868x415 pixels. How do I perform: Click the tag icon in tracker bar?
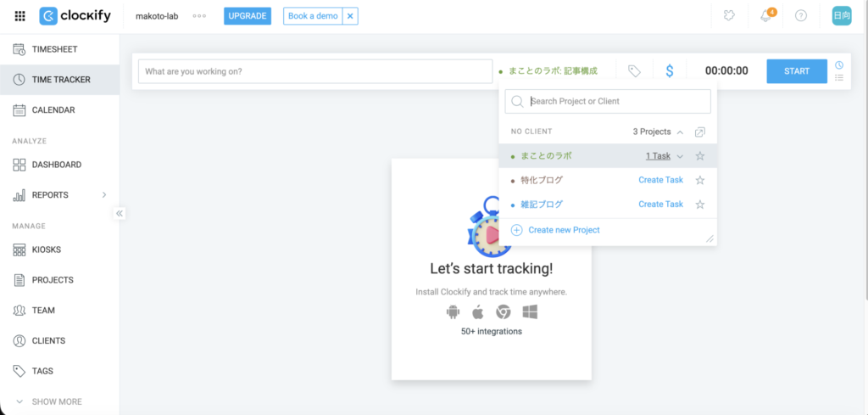(x=634, y=71)
